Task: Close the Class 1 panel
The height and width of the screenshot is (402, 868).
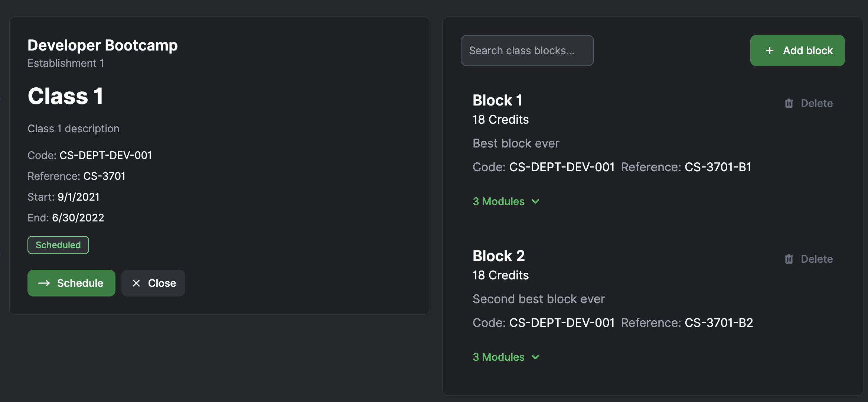Action: pos(153,283)
